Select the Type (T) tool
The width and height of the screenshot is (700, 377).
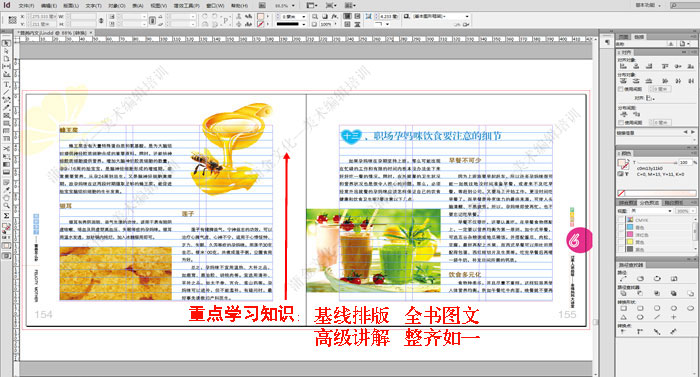click(6, 84)
